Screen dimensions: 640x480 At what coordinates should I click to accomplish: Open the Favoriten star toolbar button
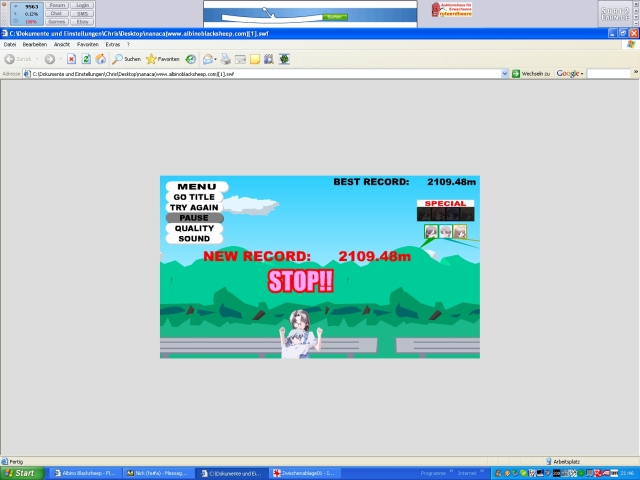(x=163, y=59)
